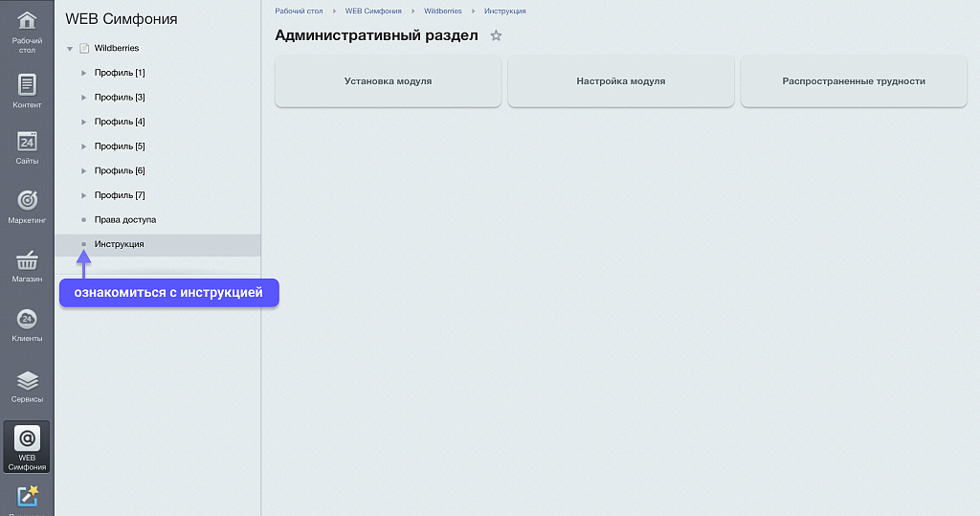The width and height of the screenshot is (980, 516).
Task: Expand the Профиль [1] tree arrow
Action: tap(84, 73)
